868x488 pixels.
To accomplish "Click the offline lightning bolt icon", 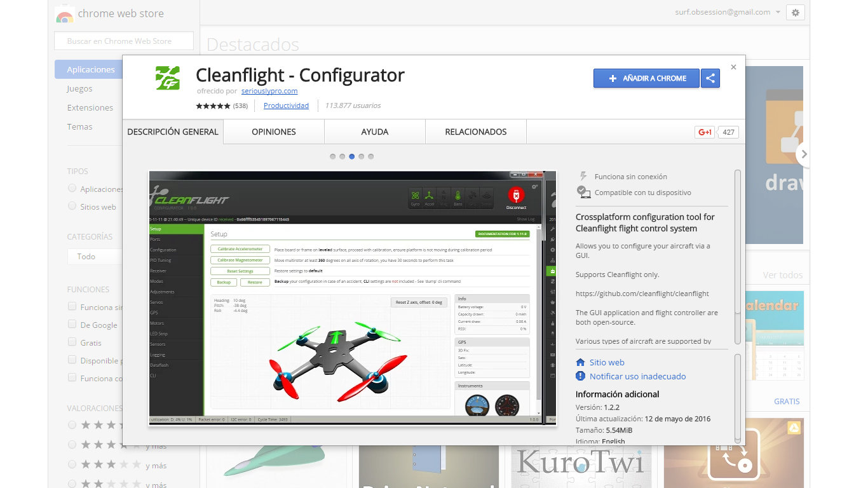I will pos(583,176).
